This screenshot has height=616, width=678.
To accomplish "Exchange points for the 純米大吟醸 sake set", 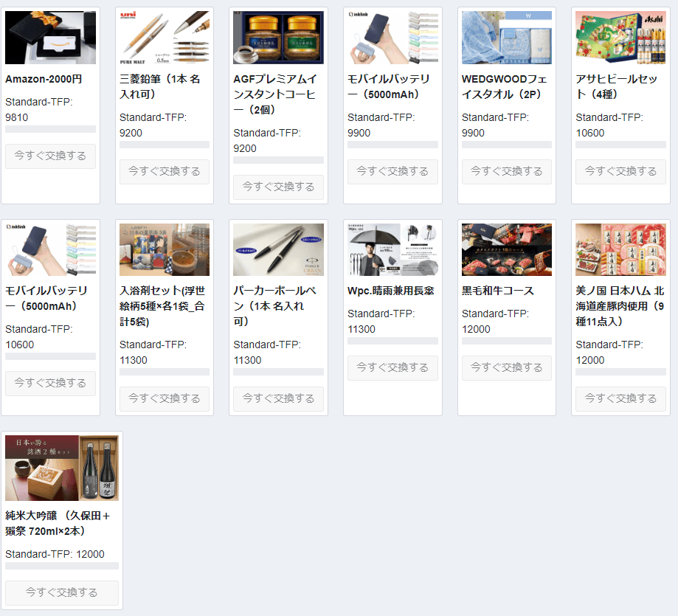I will 62,592.
